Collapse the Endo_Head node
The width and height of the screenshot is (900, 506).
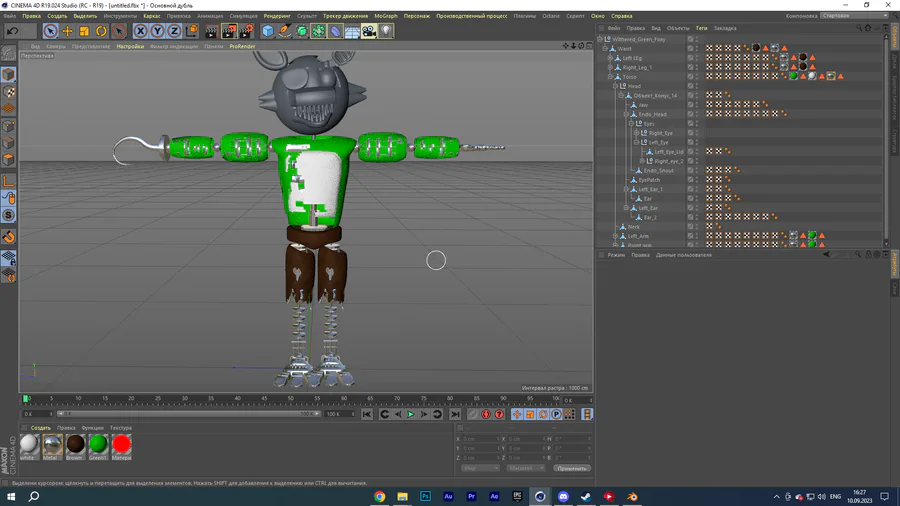pyautogui.click(x=626, y=114)
